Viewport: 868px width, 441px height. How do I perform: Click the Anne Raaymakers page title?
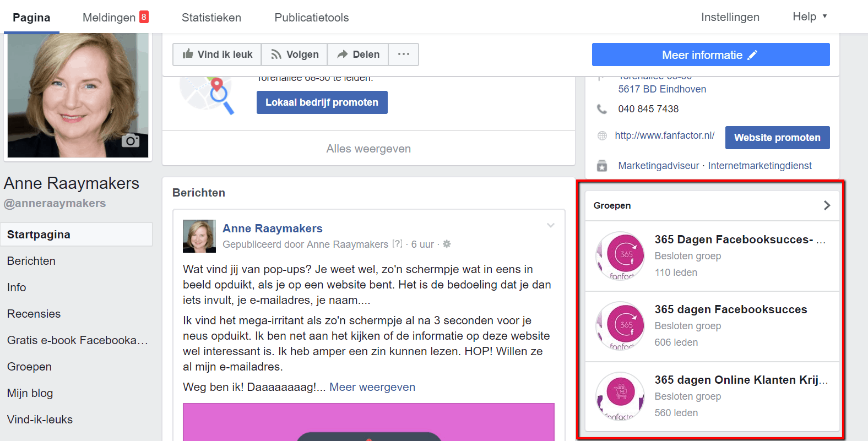(72, 183)
